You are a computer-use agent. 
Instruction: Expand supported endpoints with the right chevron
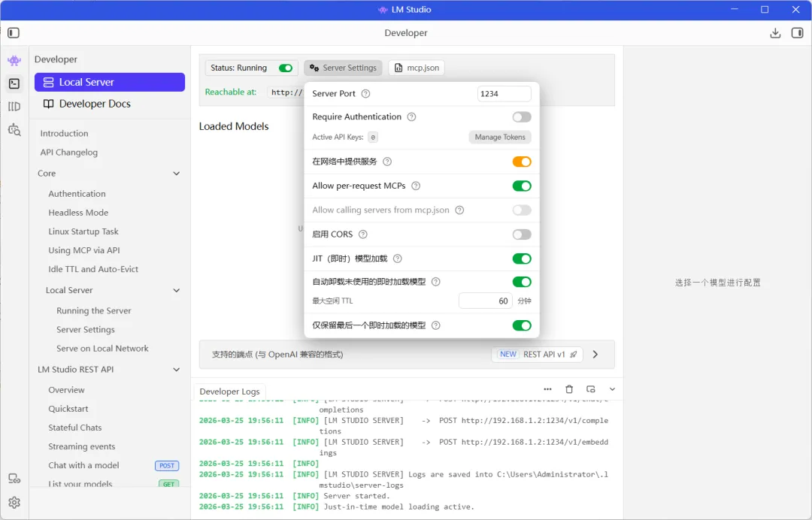tap(595, 355)
